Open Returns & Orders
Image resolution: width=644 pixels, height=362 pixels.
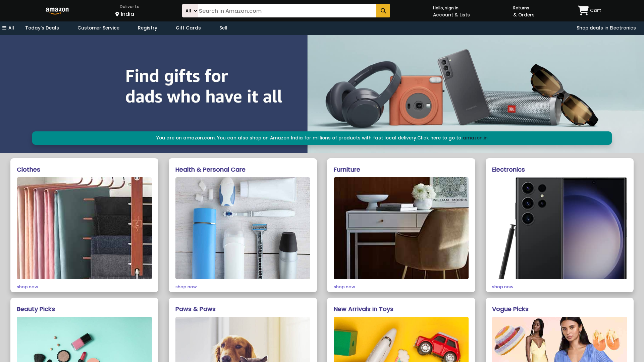tap(524, 11)
